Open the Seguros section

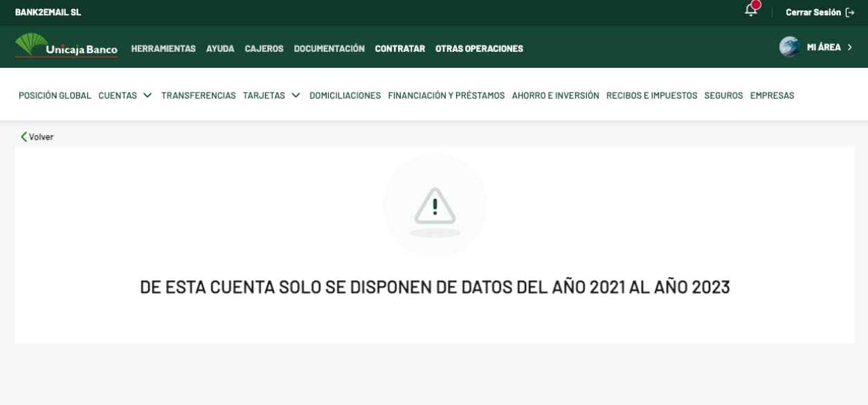pos(723,96)
